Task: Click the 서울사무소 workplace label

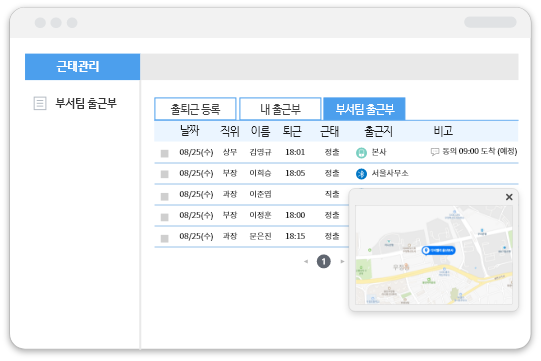Action: (390, 173)
